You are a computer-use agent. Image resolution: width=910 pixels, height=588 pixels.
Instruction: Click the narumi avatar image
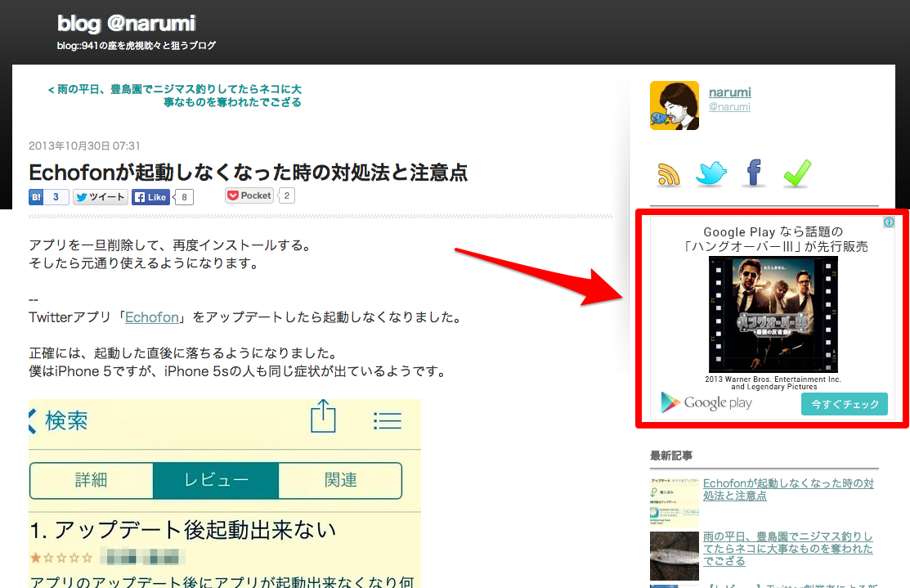675,105
